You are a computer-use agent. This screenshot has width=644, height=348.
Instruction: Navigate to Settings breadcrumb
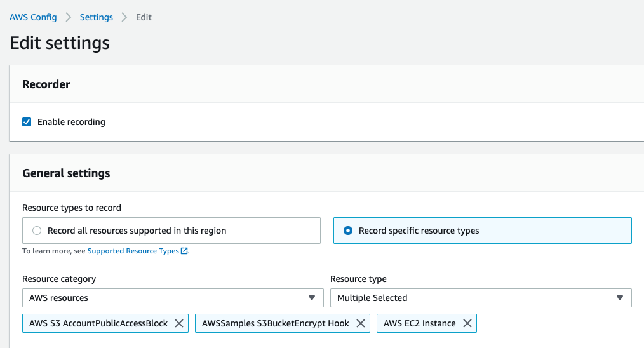[96, 17]
